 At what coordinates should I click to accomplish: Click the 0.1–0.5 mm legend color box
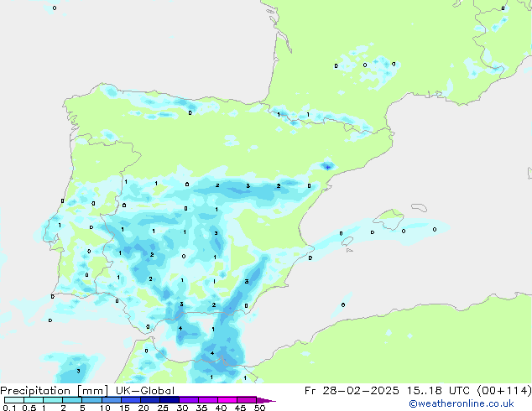tap(14, 400)
